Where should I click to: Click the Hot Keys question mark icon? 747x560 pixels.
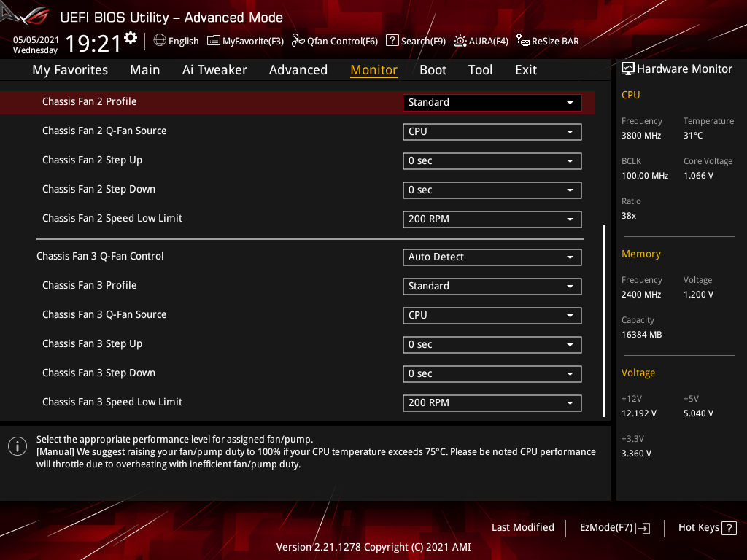pyautogui.click(x=729, y=528)
